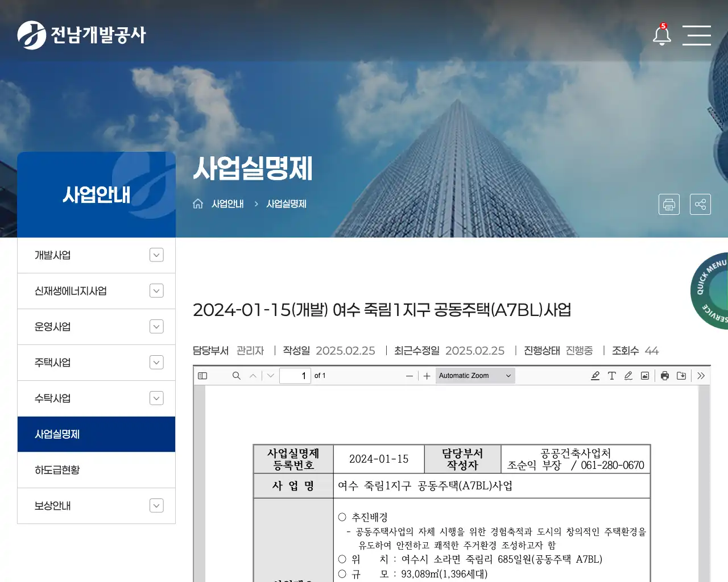
Task: Go to next PDF page
Action: click(271, 376)
